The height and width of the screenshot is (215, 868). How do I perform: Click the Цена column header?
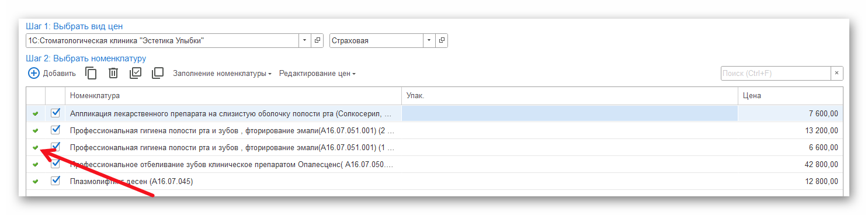(x=790, y=95)
